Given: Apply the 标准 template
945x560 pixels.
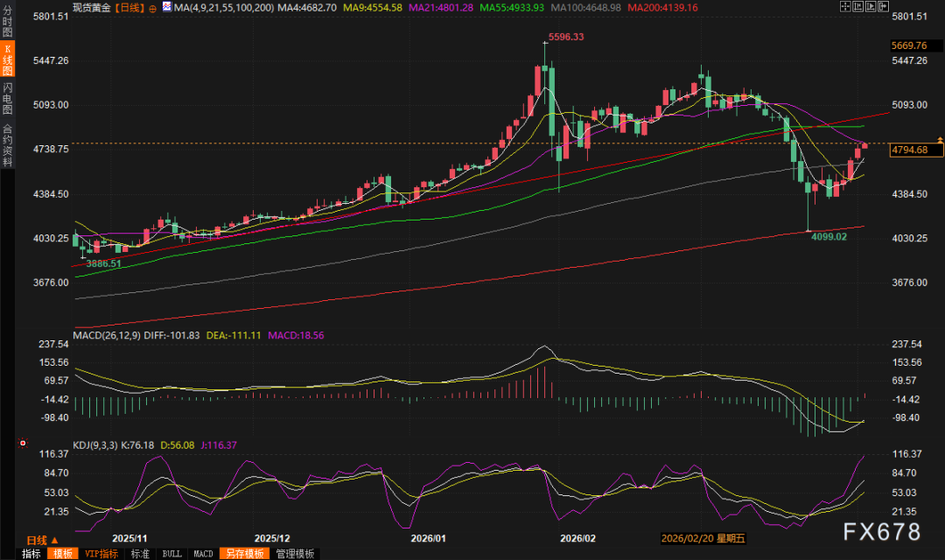Looking at the screenshot, I should [141, 554].
